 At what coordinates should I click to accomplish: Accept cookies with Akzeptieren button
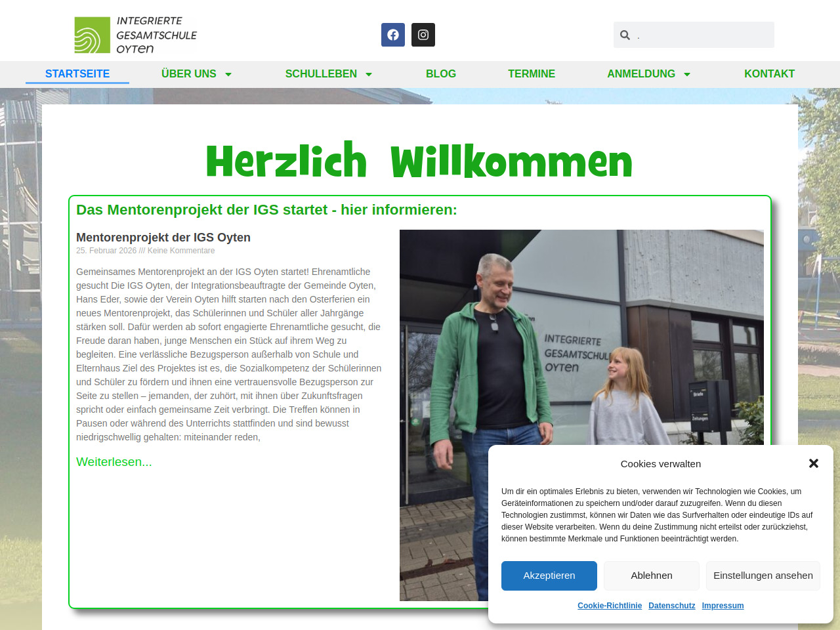(549, 576)
